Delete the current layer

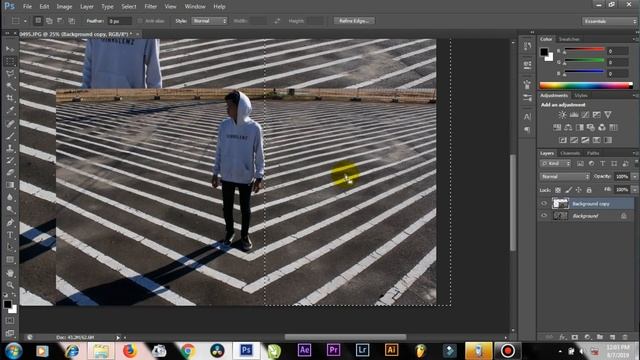coord(625,337)
